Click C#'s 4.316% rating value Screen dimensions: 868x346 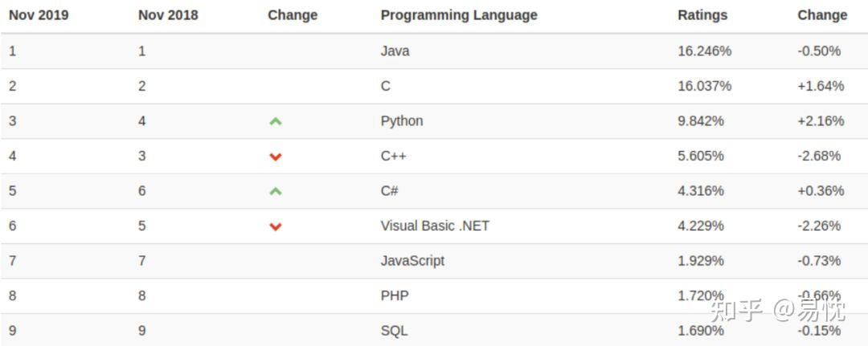click(701, 191)
